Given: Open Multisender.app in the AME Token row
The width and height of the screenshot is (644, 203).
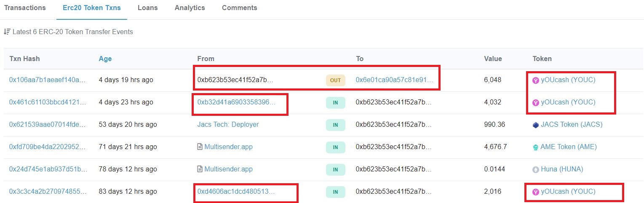Looking at the screenshot, I should click(228, 147).
